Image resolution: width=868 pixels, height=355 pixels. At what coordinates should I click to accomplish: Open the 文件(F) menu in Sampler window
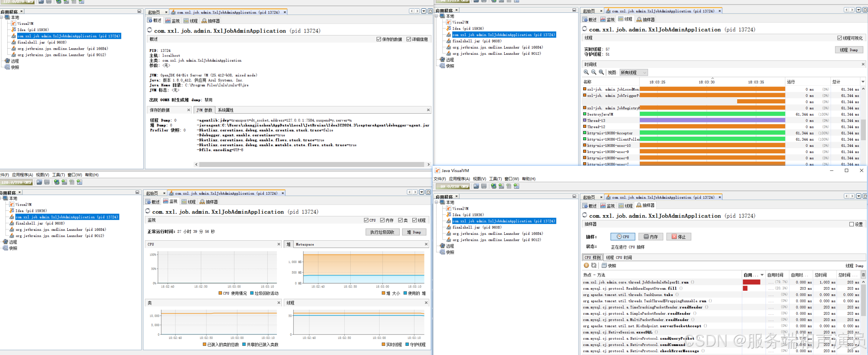click(x=440, y=179)
